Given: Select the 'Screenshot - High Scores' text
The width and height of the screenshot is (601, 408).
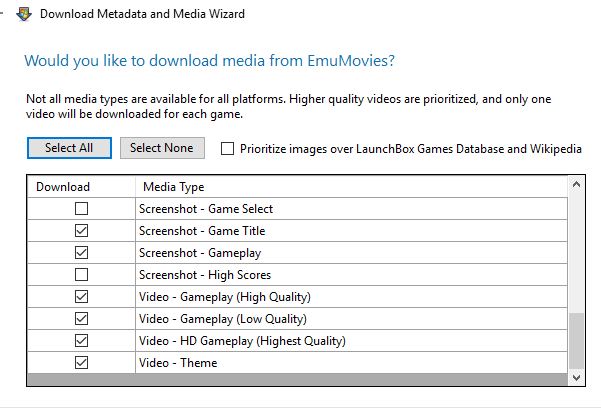Looking at the screenshot, I should tap(205, 275).
